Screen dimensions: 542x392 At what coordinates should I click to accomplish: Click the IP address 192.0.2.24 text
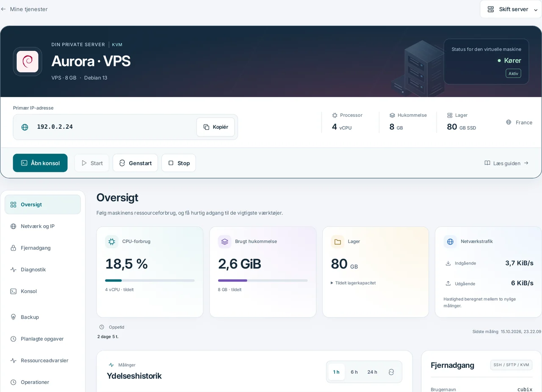55,127
